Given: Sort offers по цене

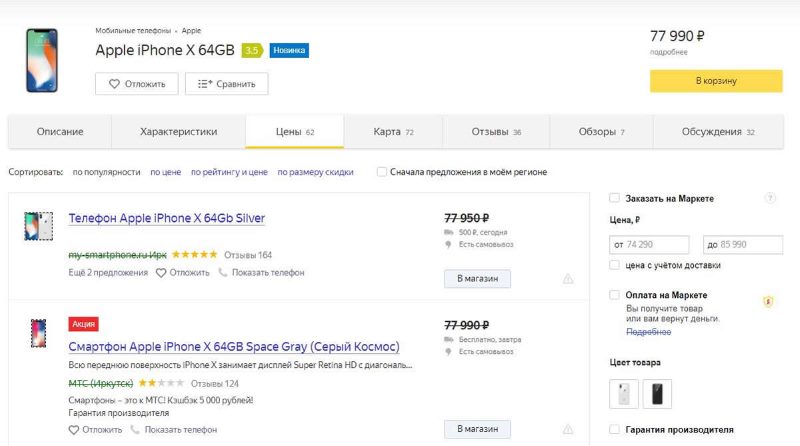Looking at the screenshot, I should tap(165, 172).
